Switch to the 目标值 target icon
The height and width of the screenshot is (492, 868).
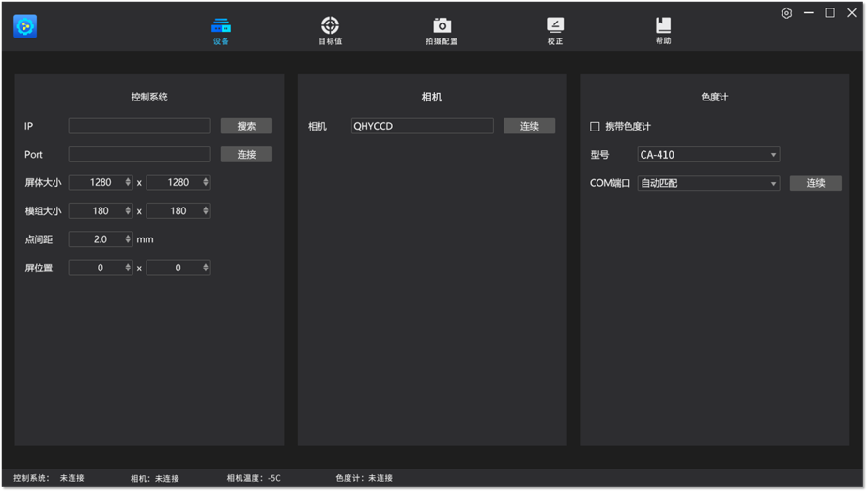[330, 26]
